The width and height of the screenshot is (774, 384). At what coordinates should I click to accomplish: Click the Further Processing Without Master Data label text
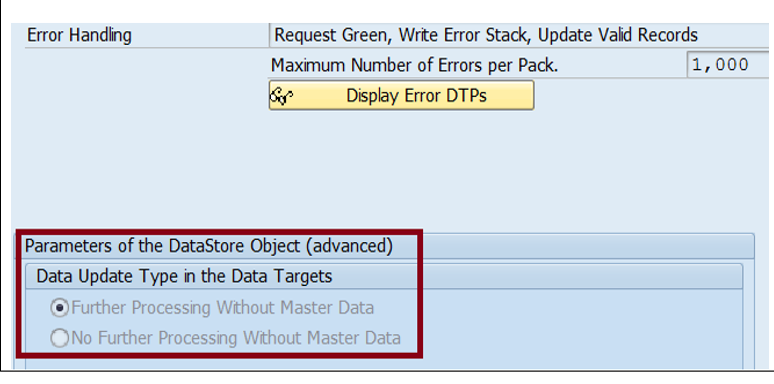tap(223, 308)
